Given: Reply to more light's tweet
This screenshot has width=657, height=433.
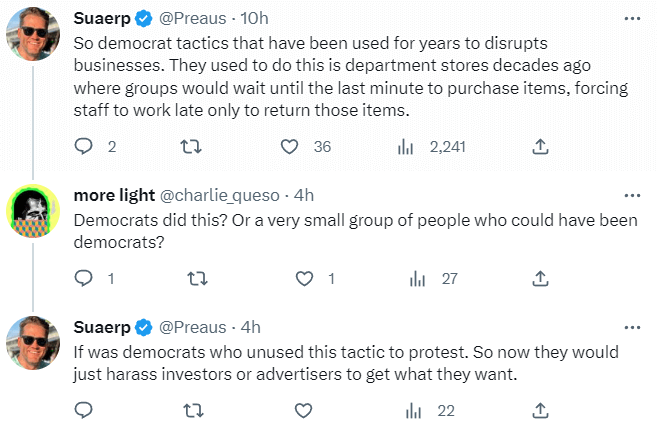Looking at the screenshot, I should click(83, 278).
